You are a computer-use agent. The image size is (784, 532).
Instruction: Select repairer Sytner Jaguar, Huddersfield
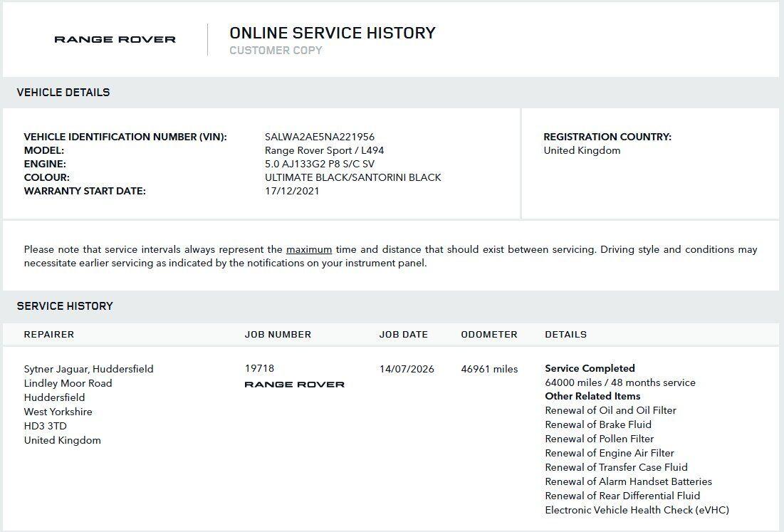[88, 369]
